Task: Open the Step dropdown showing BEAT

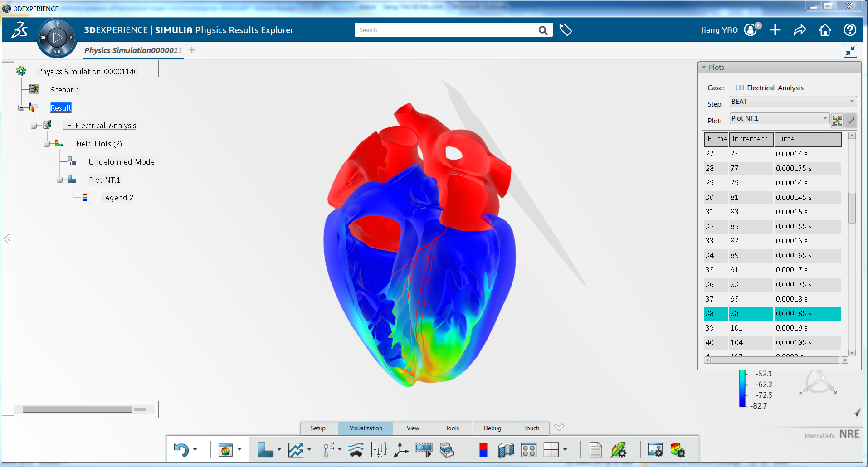Action: click(792, 102)
